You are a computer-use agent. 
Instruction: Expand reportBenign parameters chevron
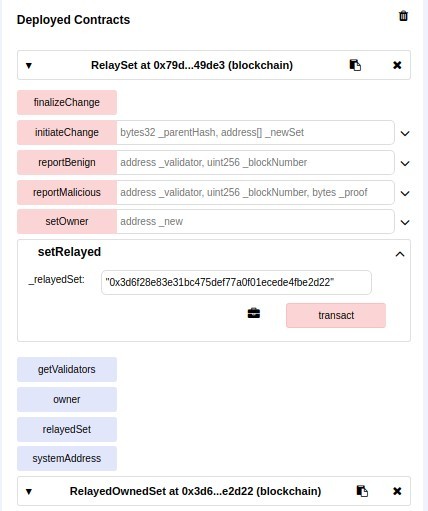pos(405,163)
